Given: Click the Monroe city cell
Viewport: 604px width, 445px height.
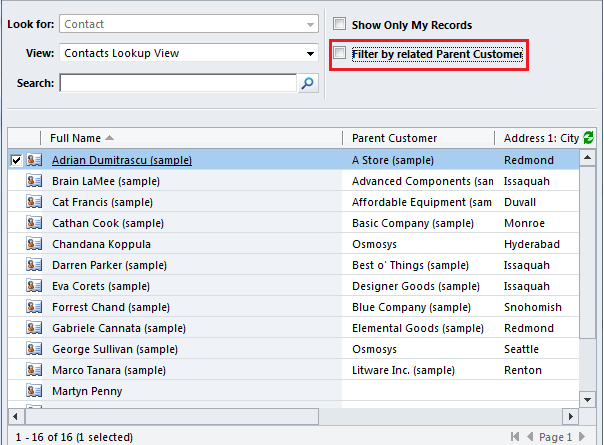Looking at the screenshot, I should click(x=525, y=223).
